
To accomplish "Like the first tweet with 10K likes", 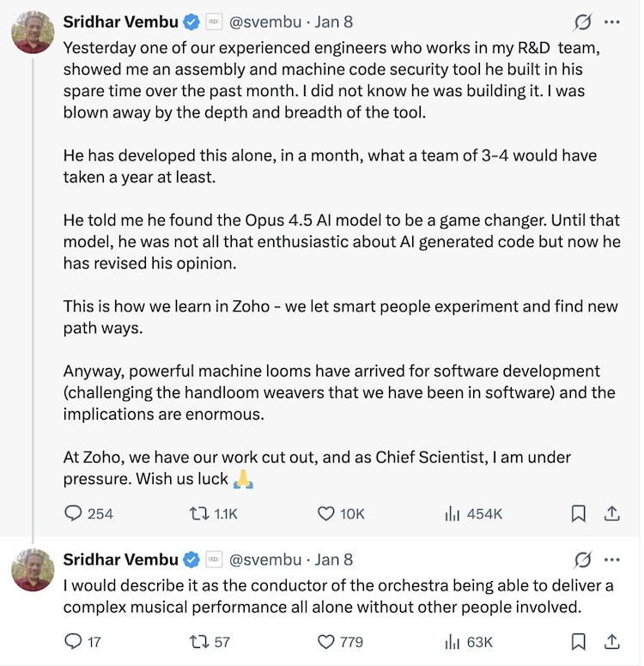I will (326, 513).
